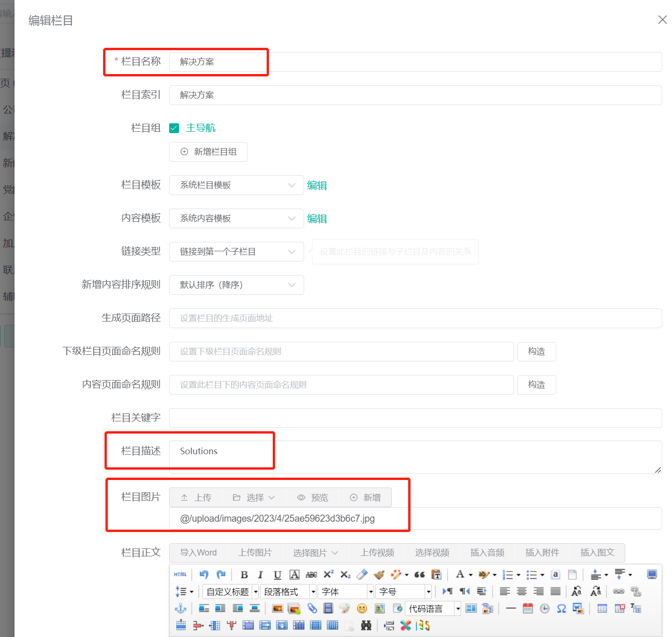Toggle bold formatting in the editor
The image size is (672, 637).
tap(244, 574)
